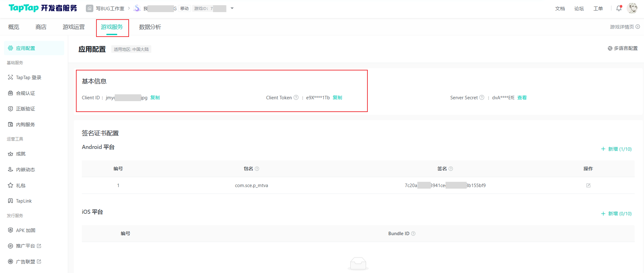The width and height of the screenshot is (644, 273).
Task: Click the notification bell icon
Action: 619,8
